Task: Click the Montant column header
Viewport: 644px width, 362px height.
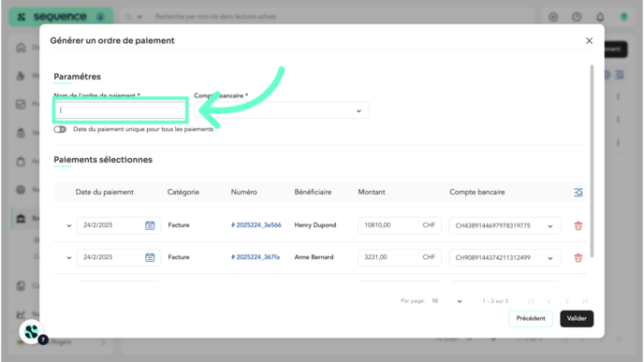Action: tap(372, 192)
